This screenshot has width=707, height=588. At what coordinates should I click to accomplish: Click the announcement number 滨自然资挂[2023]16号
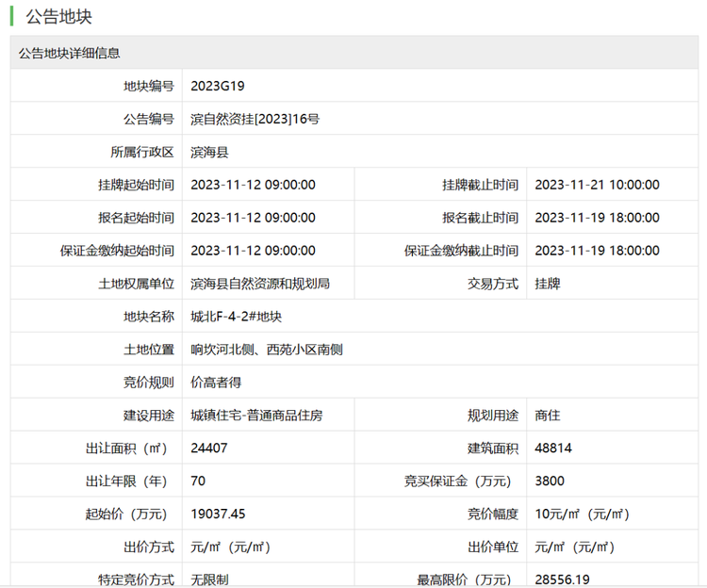[x=255, y=119]
